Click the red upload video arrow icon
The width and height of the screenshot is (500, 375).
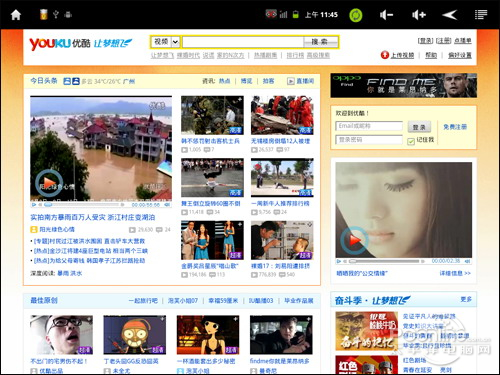(x=385, y=55)
